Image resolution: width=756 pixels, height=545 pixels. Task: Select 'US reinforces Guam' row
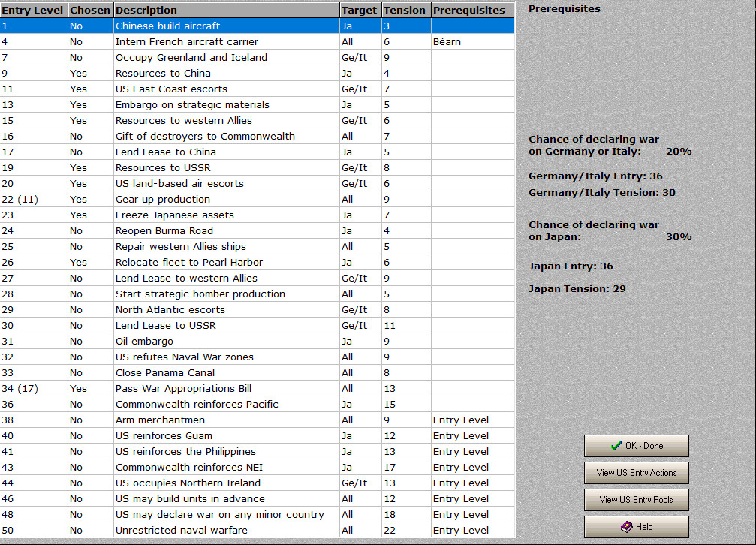[257, 435]
